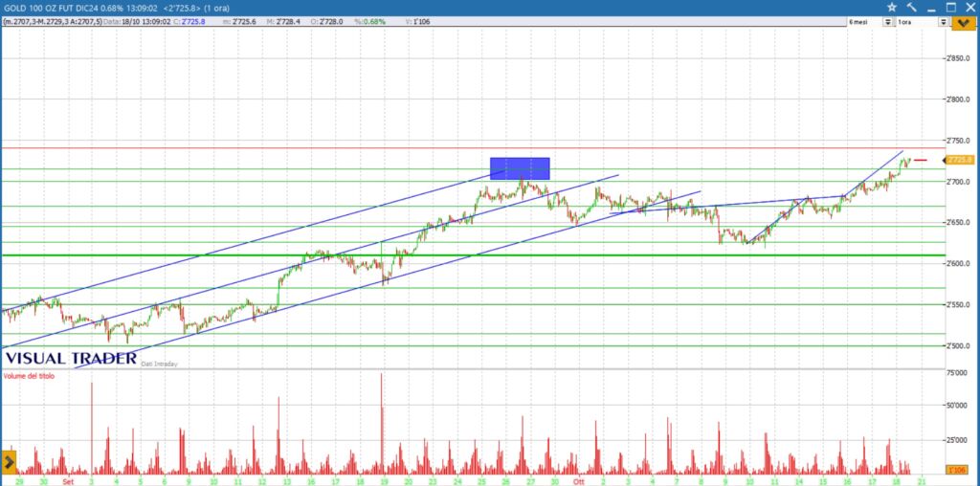Select the red horizontal resistance line below 2'750
Image resolution: width=980 pixels, height=486 pixels.
click(473, 148)
